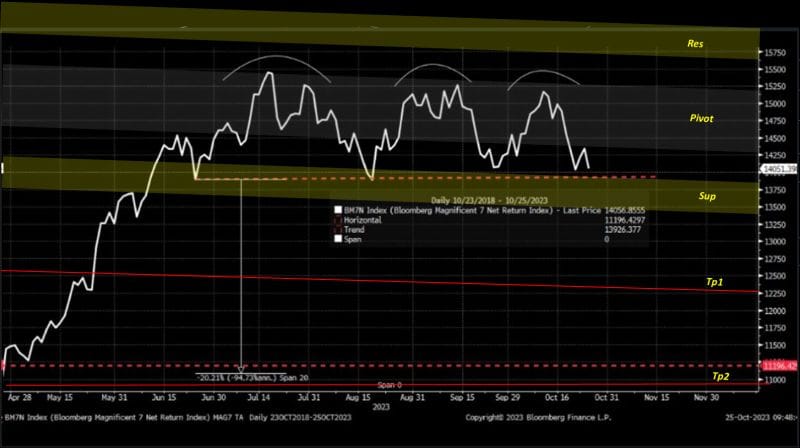Click the 'Aug 31' date axis label
The height and width of the screenshot is (448, 800).
coord(412,397)
